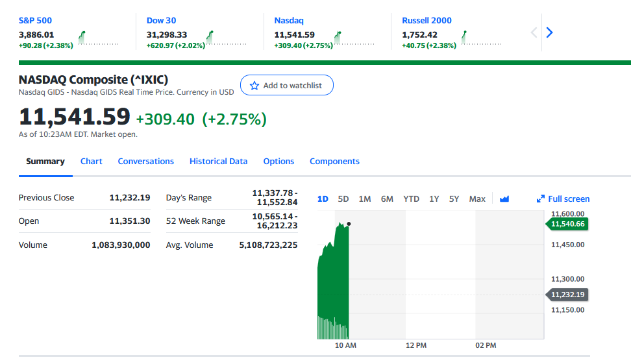Click the Dow 30 value 31,298.33
631x364 pixels.
[x=167, y=34]
